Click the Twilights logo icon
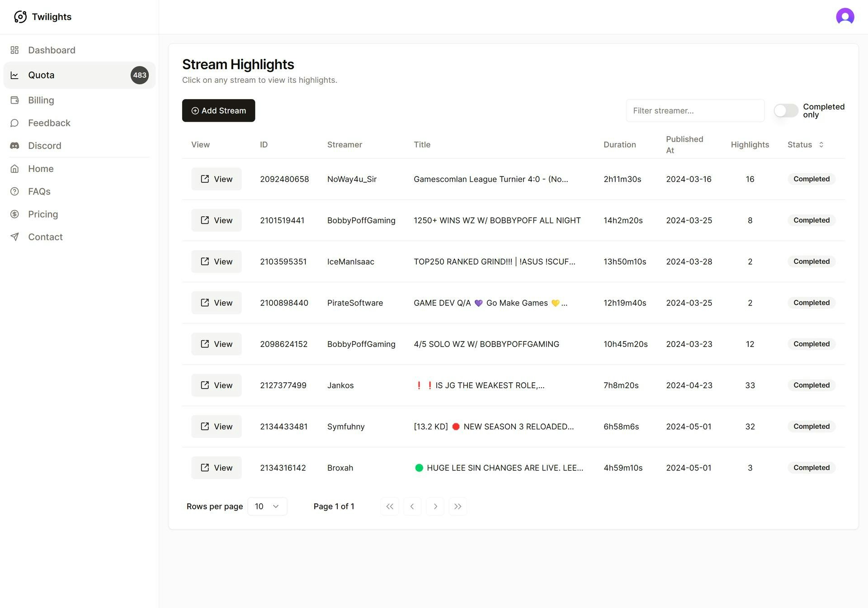Image resolution: width=868 pixels, height=608 pixels. coord(20,17)
